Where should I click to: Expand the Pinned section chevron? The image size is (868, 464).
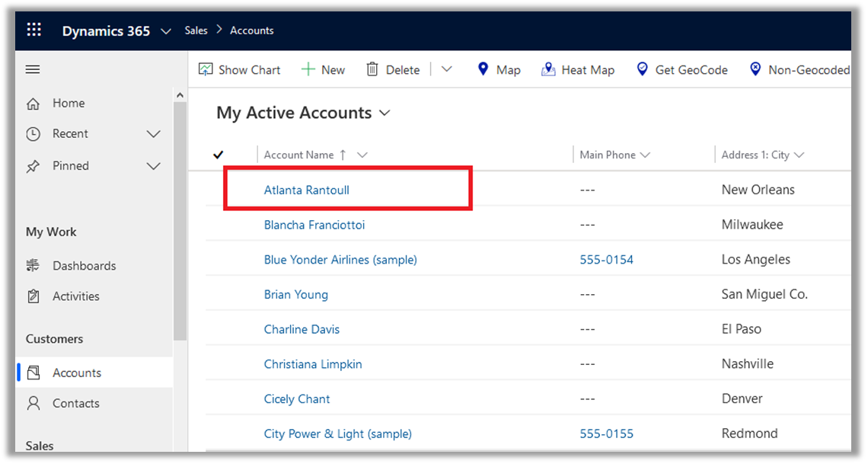tap(153, 166)
